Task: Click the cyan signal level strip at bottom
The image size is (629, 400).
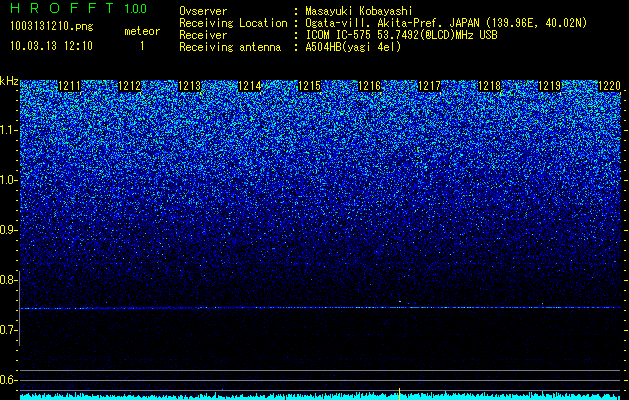Action: click(320, 397)
